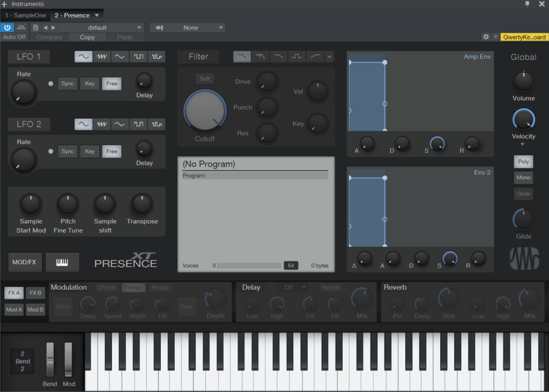Open the additional filter types dropdown arrow
This screenshot has height=392, width=549.
click(x=329, y=57)
